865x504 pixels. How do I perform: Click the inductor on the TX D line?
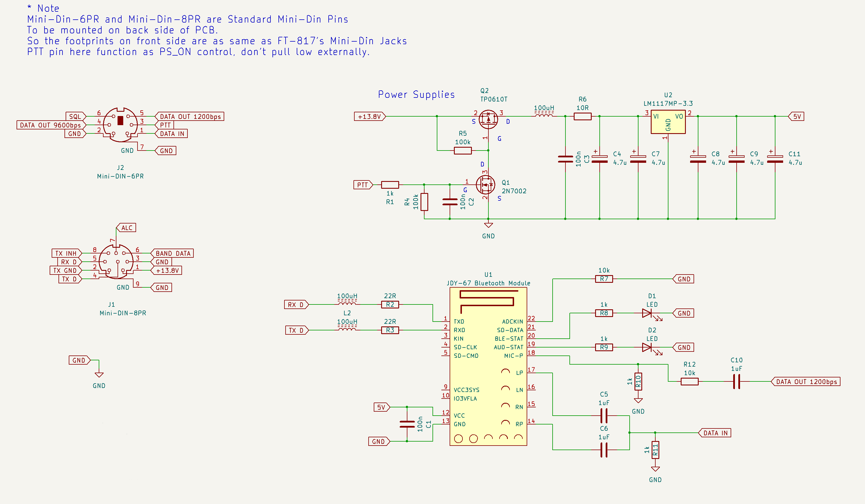[347, 328]
